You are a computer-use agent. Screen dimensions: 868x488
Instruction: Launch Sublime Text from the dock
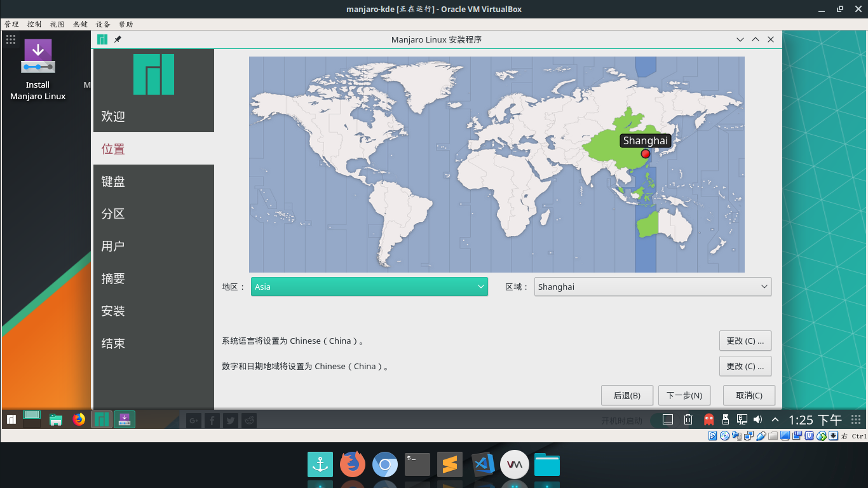click(450, 464)
